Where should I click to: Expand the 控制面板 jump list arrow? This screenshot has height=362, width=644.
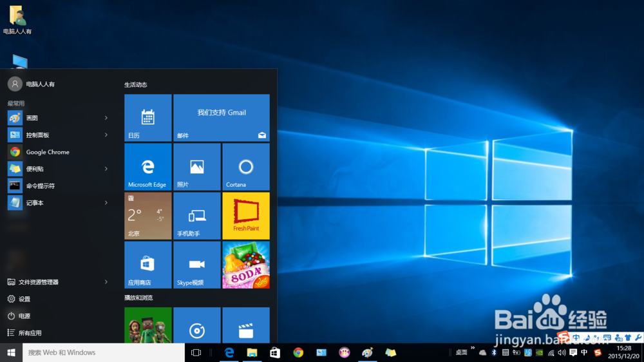pyautogui.click(x=106, y=135)
